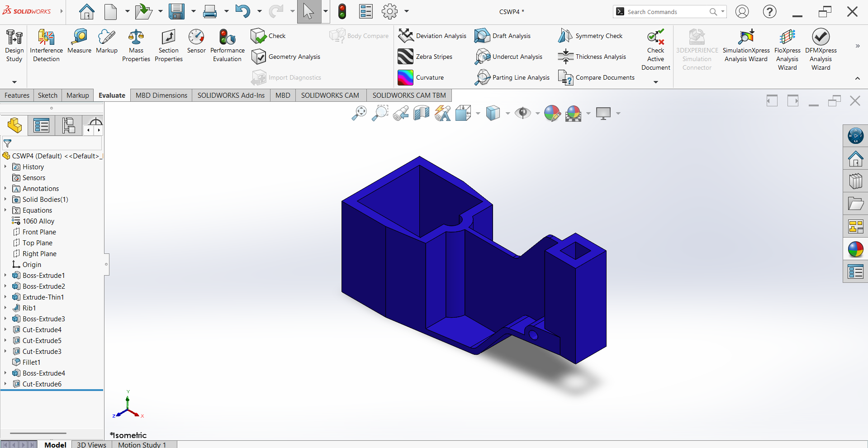Click the Undo button

[243, 11]
